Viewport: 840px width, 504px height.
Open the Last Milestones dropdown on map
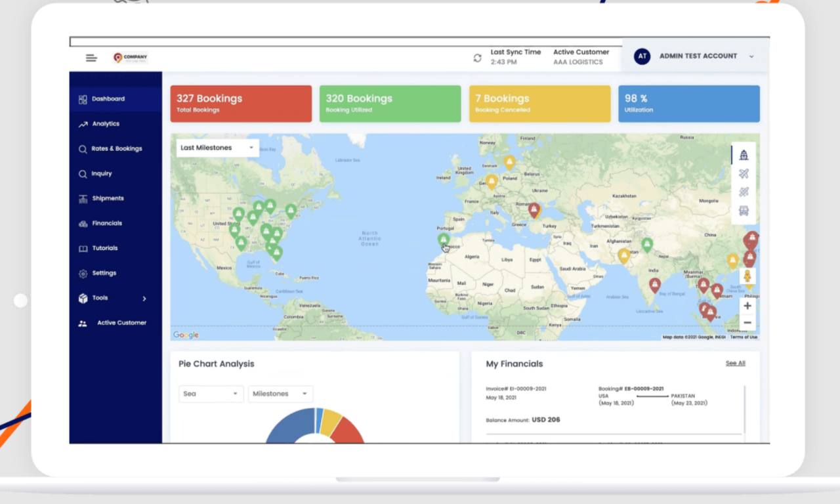point(217,148)
